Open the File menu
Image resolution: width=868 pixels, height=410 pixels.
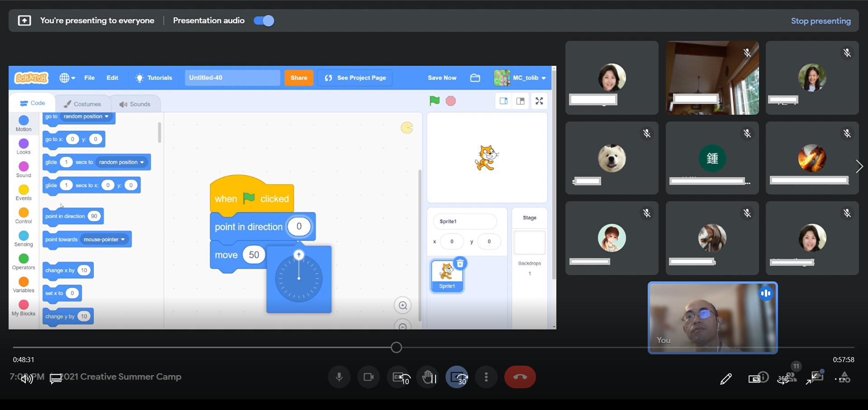(90, 78)
